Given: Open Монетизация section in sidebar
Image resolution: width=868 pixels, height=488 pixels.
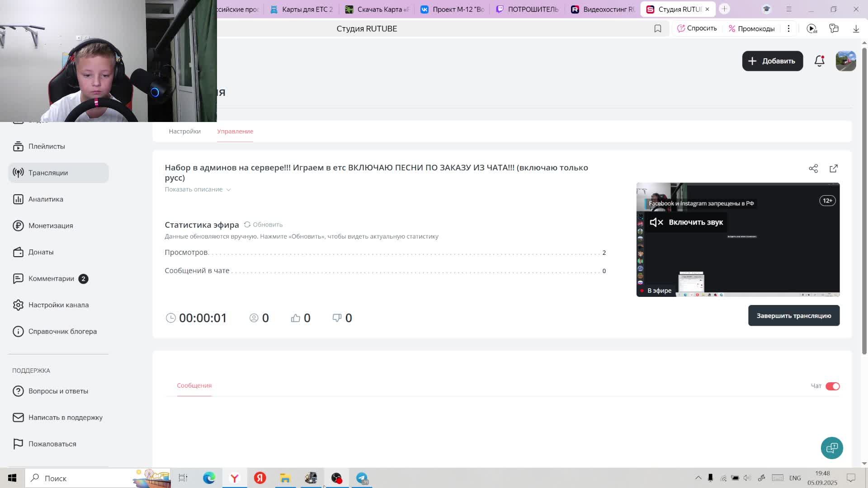Looking at the screenshot, I should coord(50,225).
